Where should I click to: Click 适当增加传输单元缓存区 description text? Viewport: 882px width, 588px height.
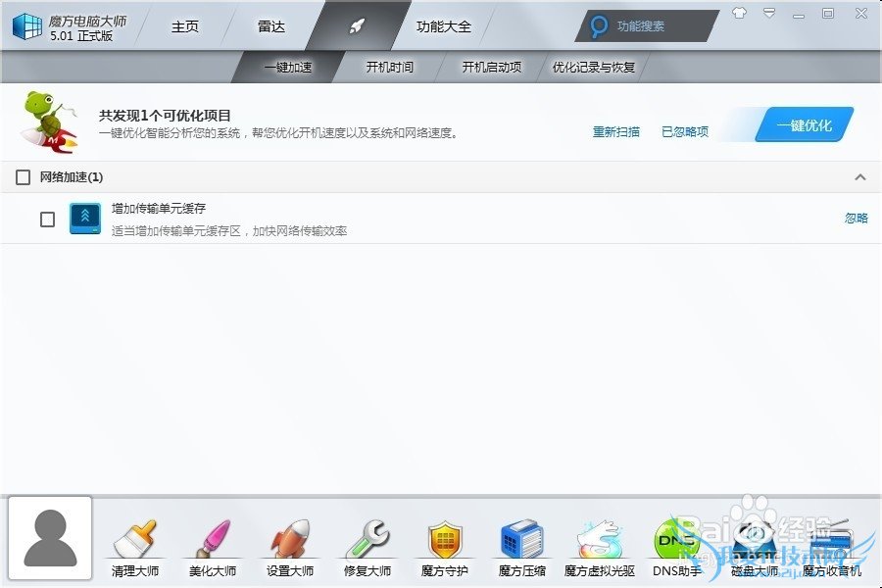click(229, 230)
